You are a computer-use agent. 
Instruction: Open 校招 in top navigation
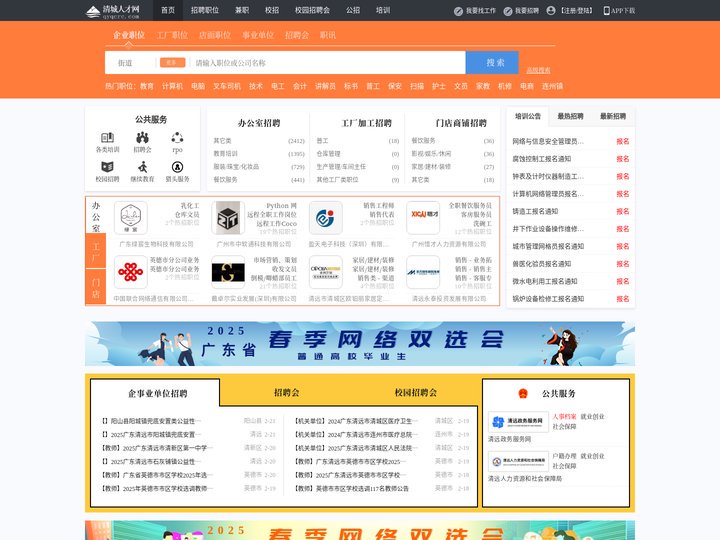(x=272, y=10)
